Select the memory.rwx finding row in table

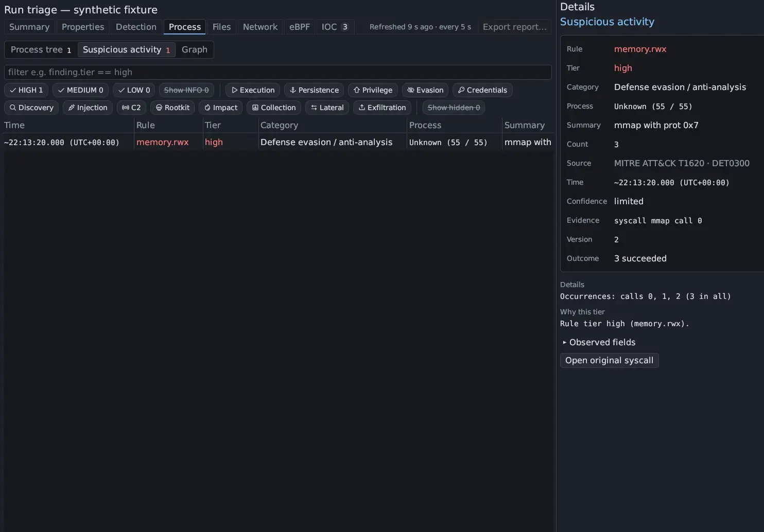click(278, 142)
